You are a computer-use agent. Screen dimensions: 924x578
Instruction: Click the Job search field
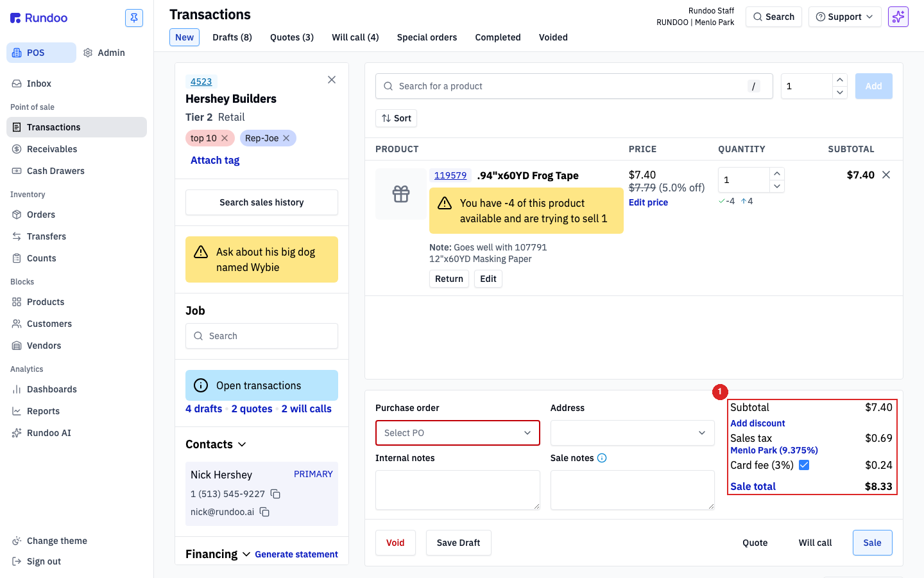point(262,336)
